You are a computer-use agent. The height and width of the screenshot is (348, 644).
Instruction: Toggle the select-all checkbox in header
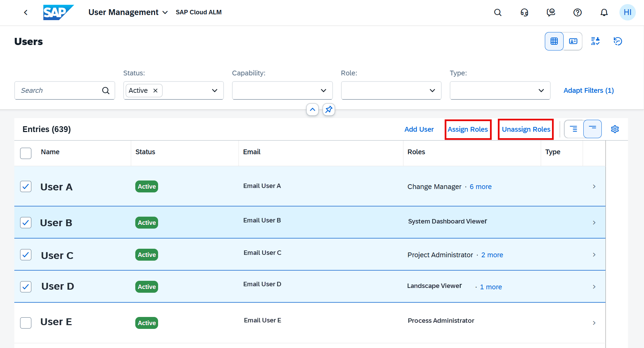[x=26, y=153]
